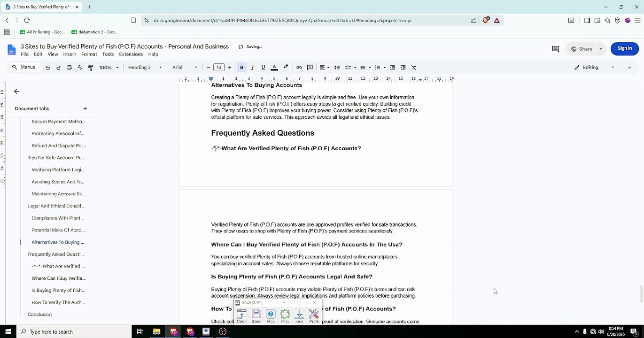This screenshot has width=644, height=338.
Task: Open the Insert menu
Action: point(70,54)
